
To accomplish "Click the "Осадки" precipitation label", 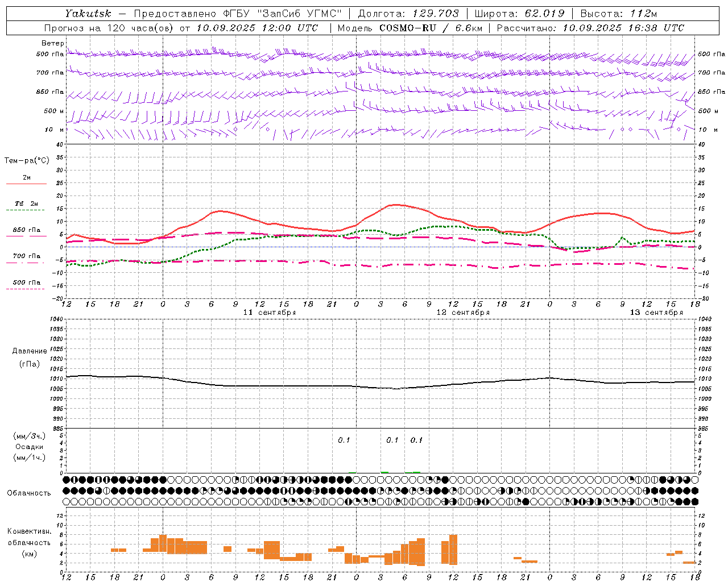I will pos(30,447).
